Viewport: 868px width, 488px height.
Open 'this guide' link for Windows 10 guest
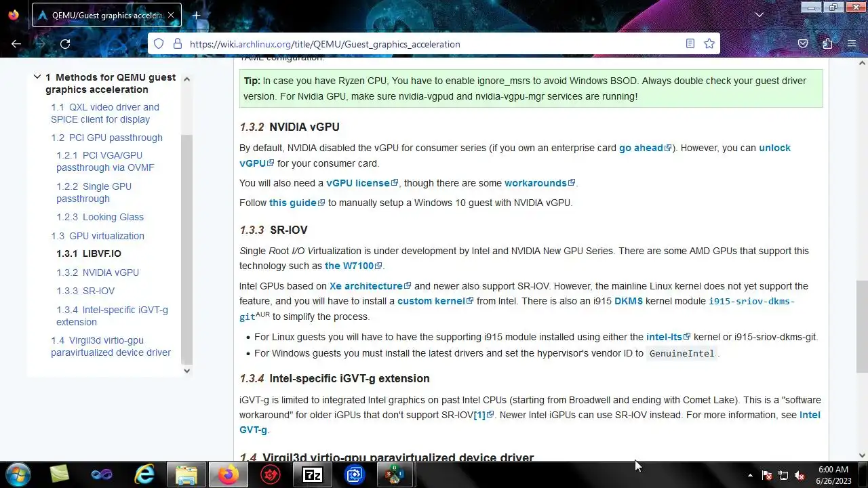click(x=297, y=203)
